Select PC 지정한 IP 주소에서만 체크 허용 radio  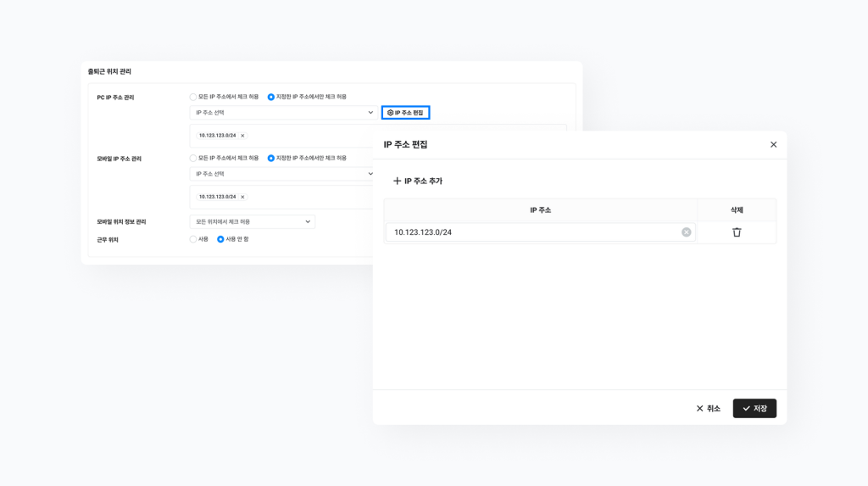[x=271, y=97]
